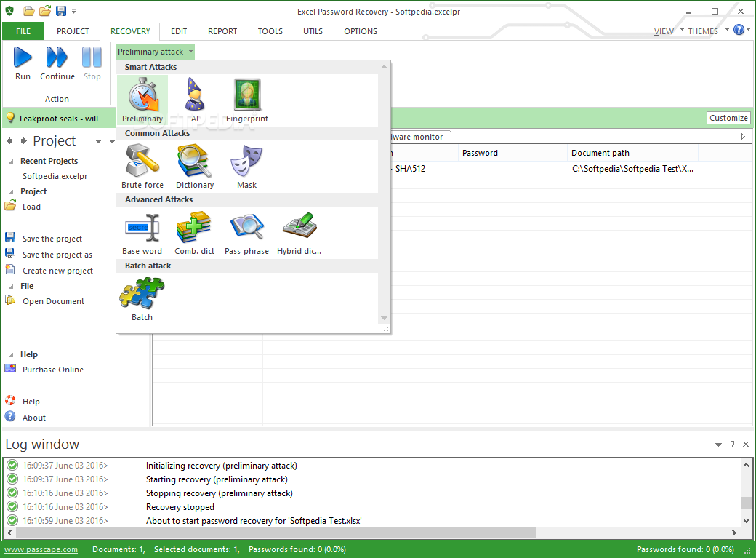Open the UTILS ribbon tab
Image resolution: width=756 pixels, height=558 pixels.
pyautogui.click(x=313, y=31)
